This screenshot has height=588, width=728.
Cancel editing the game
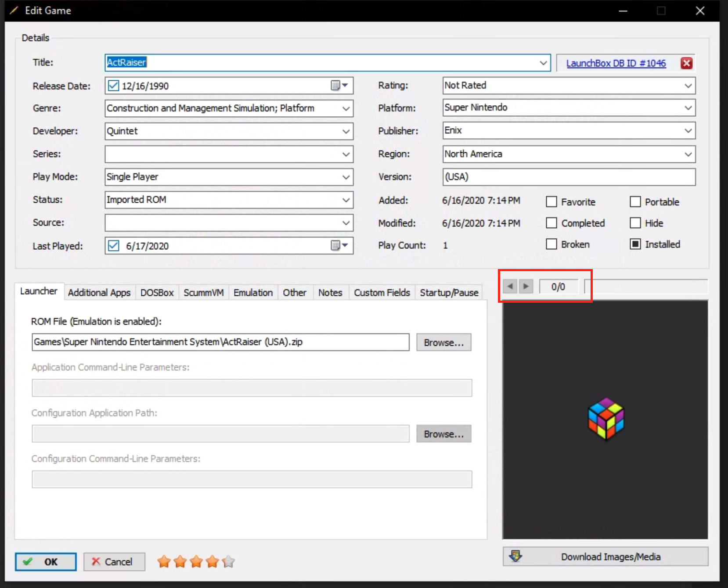coord(114,562)
